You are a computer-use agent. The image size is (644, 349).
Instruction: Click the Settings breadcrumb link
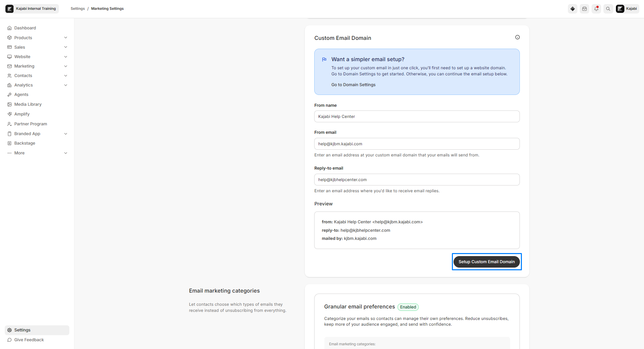point(77,9)
